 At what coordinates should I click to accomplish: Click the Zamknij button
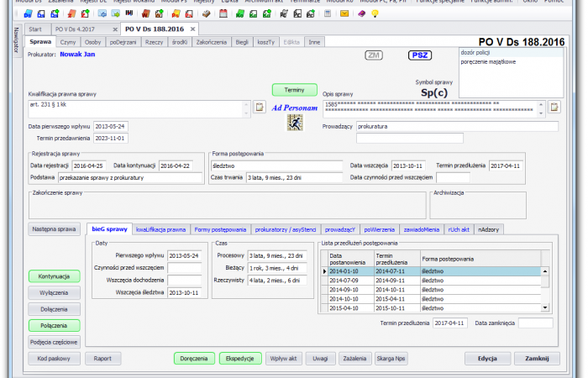tap(537, 359)
